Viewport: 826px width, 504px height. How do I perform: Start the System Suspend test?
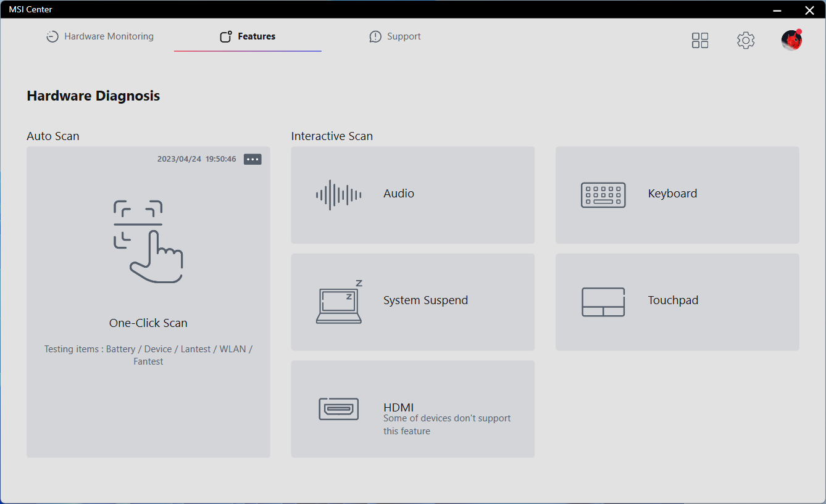413,302
